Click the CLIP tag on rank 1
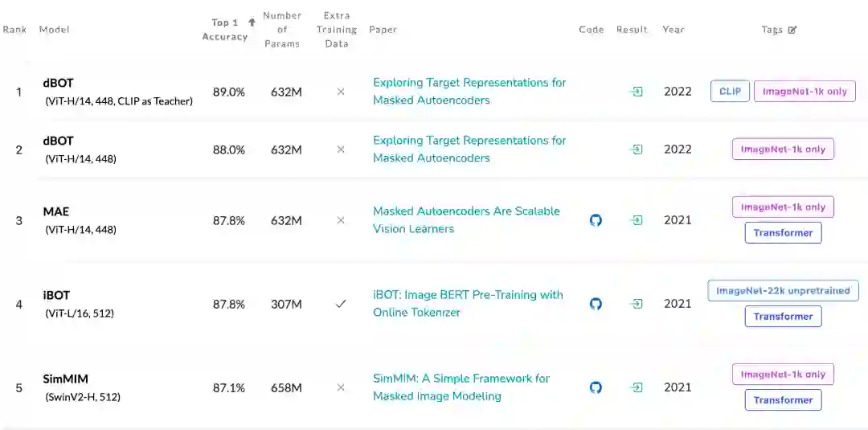The image size is (868, 430). coord(730,92)
